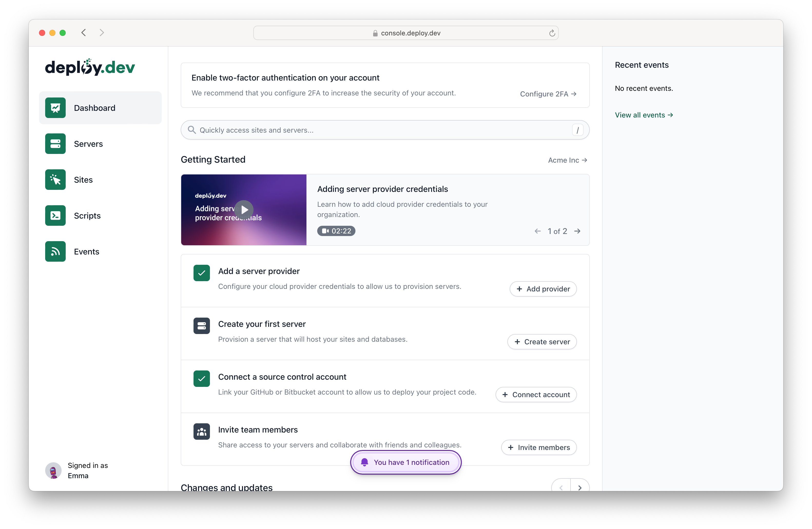Viewport: 812px width, 529px height.
Task: Click the address bar lock icon
Action: pos(375,33)
